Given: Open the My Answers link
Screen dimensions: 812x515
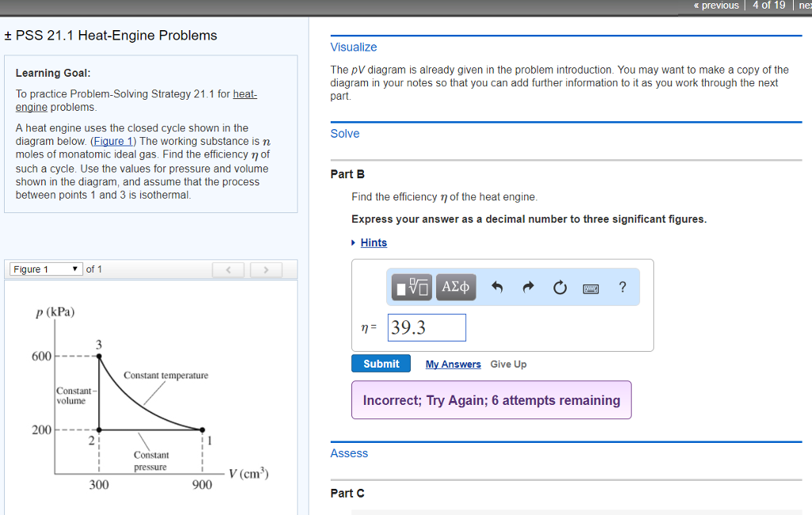Looking at the screenshot, I should coord(453,364).
